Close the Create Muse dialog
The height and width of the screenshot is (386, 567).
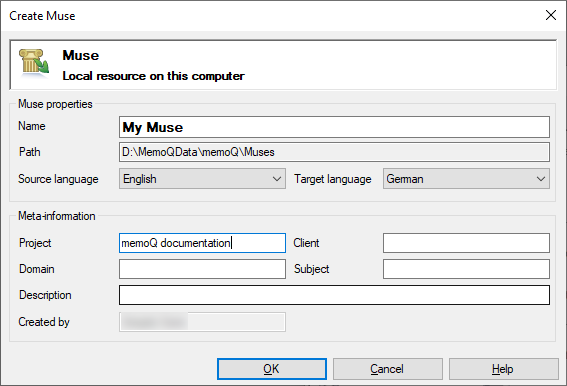pos(551,15)
